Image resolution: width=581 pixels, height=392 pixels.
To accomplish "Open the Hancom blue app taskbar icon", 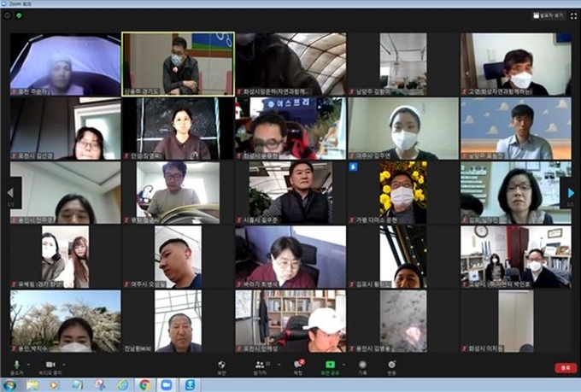I will [x=190, y=385].
